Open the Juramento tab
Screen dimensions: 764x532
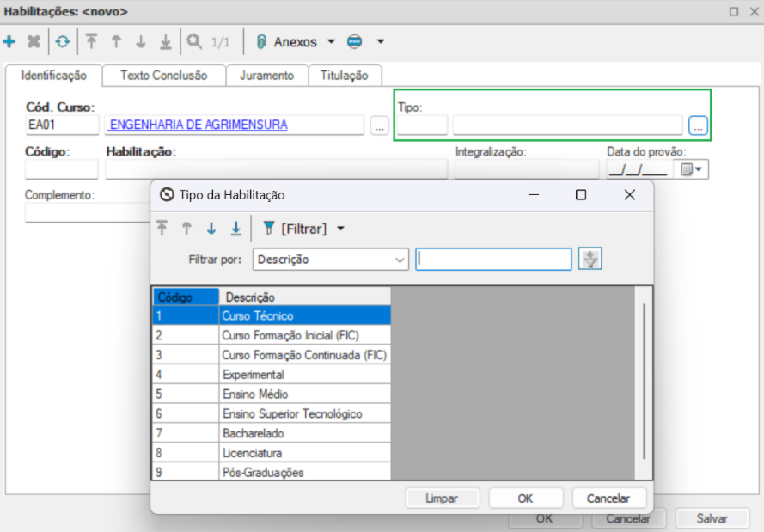coord(266,76)
